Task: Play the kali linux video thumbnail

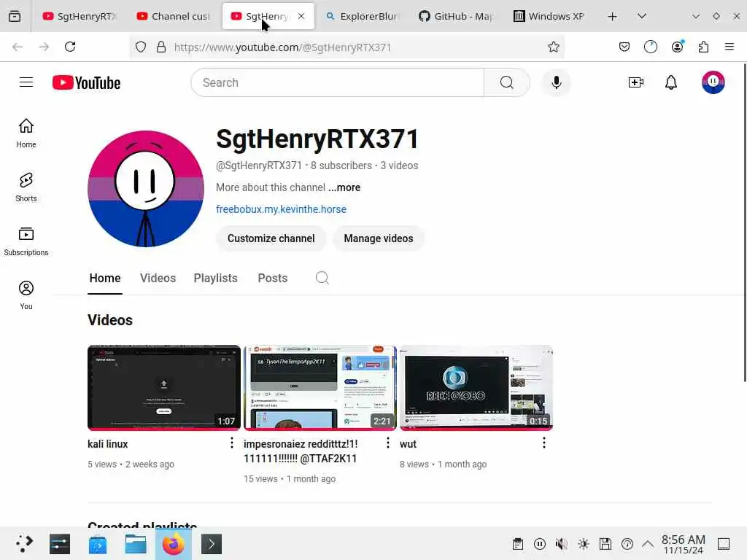Action: click(x=164, y=388)
